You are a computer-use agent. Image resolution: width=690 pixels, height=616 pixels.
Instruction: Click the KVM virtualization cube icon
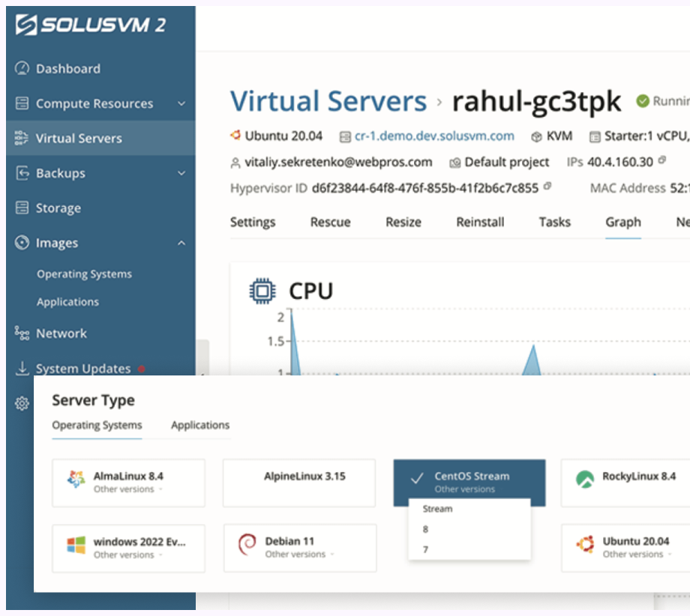[x=536, y=136]
